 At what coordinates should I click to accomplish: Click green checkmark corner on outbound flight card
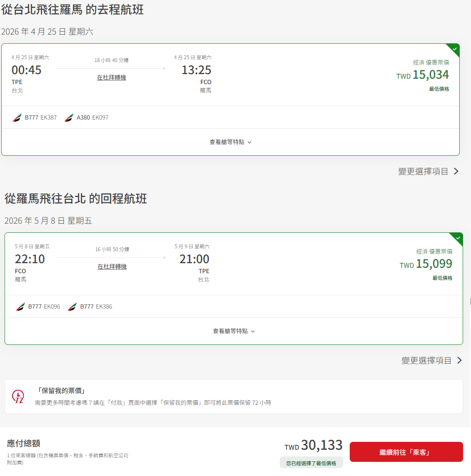click(x=454, y=49)
